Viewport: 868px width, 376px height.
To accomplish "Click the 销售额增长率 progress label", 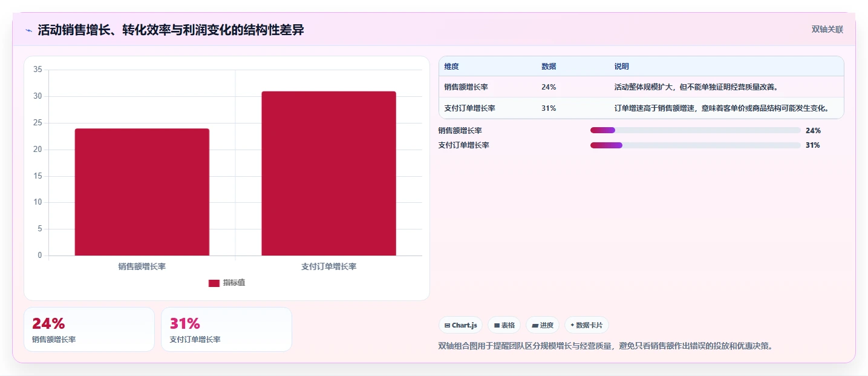I will click(460, 131).
